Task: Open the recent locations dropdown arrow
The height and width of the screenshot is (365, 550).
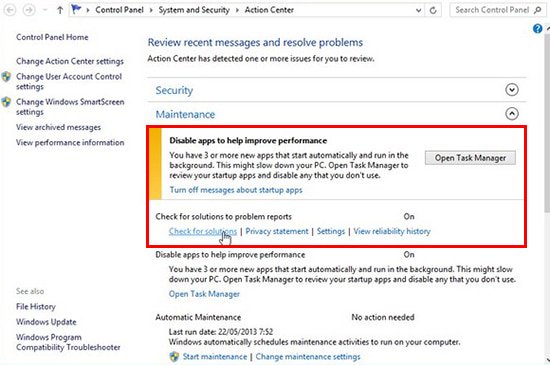Action: click(45, 10)
